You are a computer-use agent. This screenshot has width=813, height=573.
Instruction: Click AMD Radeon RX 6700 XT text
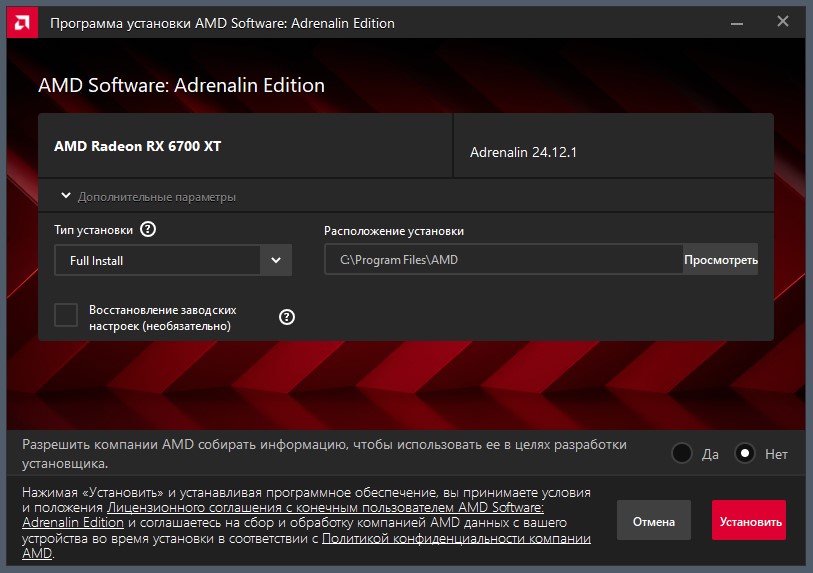pos(137,146)
